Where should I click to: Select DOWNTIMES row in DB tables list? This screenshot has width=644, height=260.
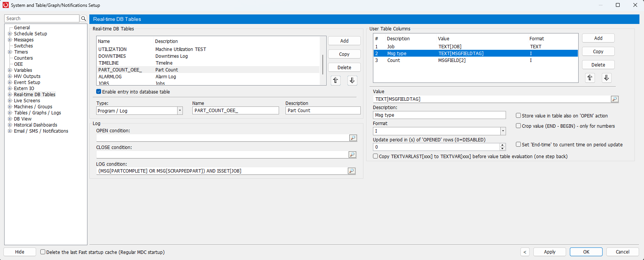(x=208, y=56)
